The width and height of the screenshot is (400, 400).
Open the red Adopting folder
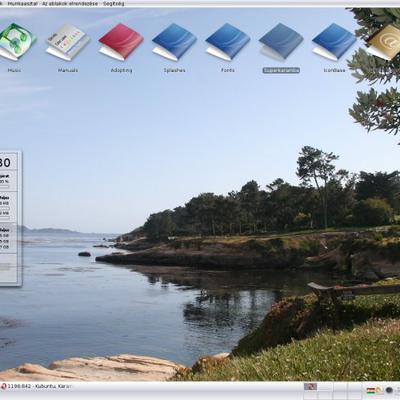(121, 42)
